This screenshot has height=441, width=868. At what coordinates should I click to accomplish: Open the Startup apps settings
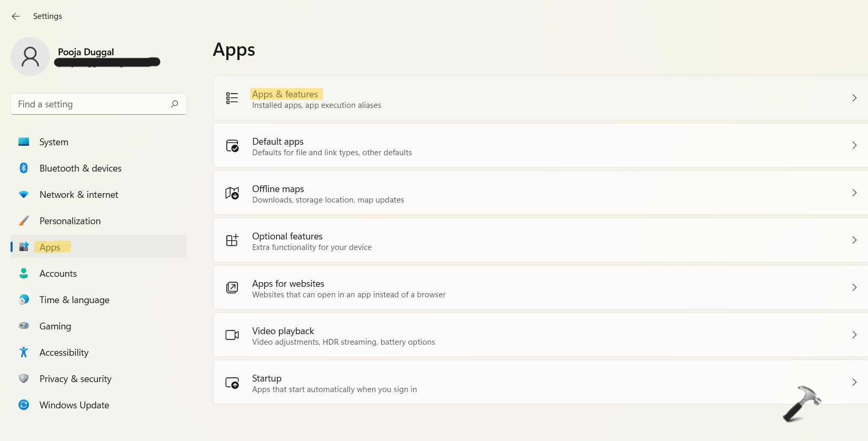pos(267,378)
